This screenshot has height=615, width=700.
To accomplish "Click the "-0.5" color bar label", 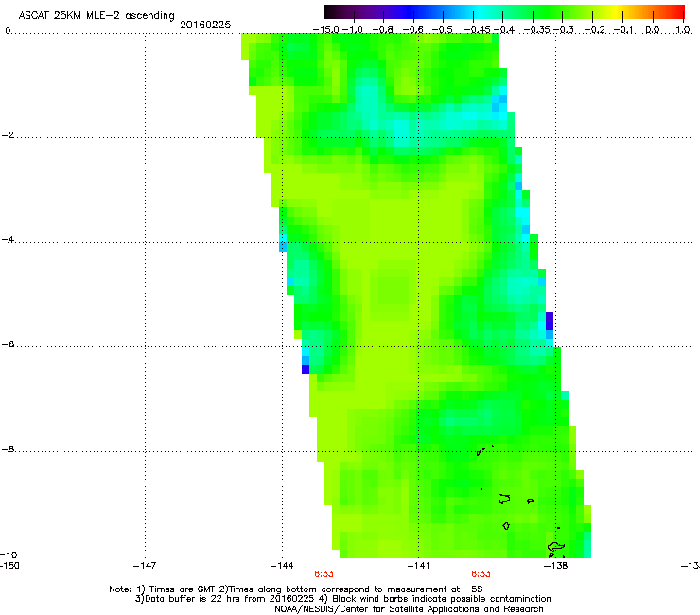I will [443, 30].
